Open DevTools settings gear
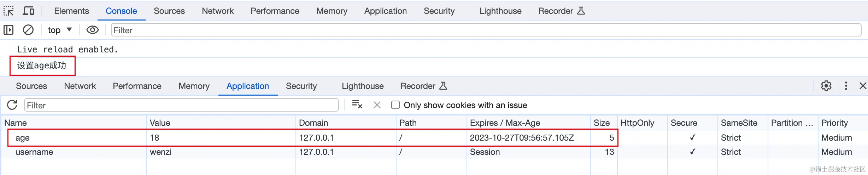This screenshot has width=868, height=175. (x=826, y=86)
